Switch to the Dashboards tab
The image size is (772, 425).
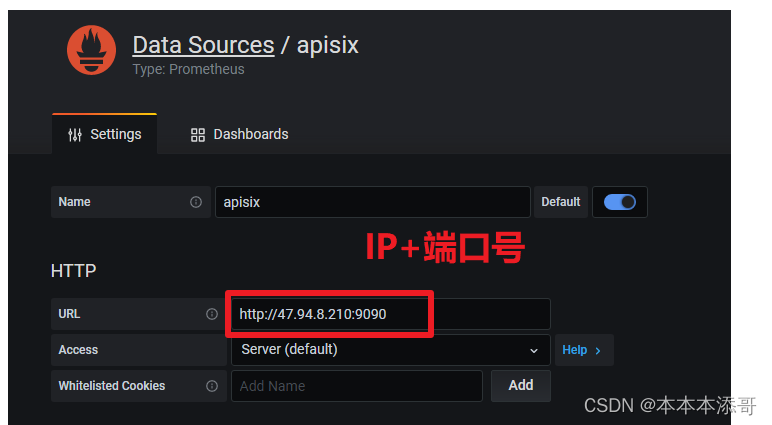click(x=239, y=134)
